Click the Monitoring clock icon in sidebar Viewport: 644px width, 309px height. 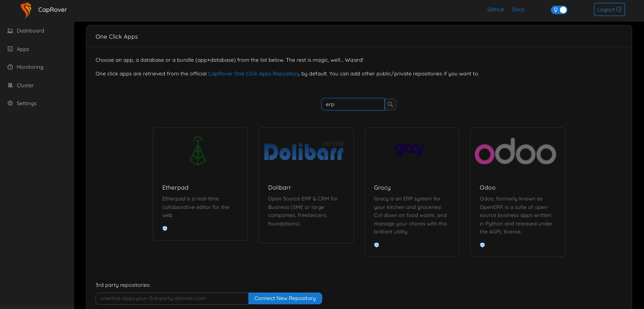tap(10, 67)
